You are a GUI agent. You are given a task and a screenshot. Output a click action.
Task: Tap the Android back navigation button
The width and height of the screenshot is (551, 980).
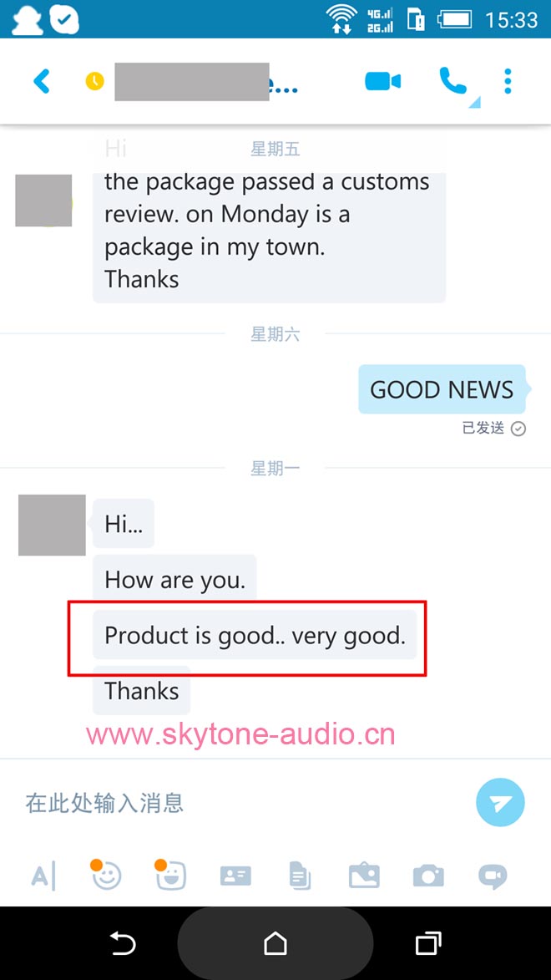point(123,943)
